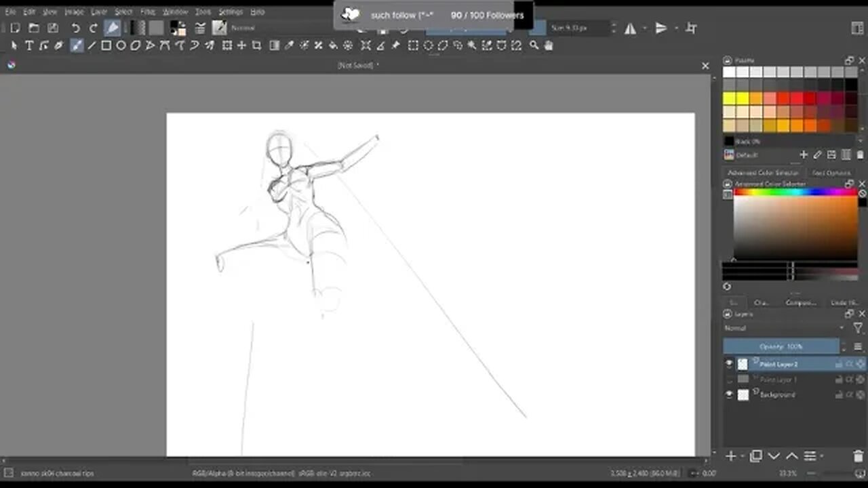
Task: Pick a hue on the rainbow strip
Action: pos(795,192)
